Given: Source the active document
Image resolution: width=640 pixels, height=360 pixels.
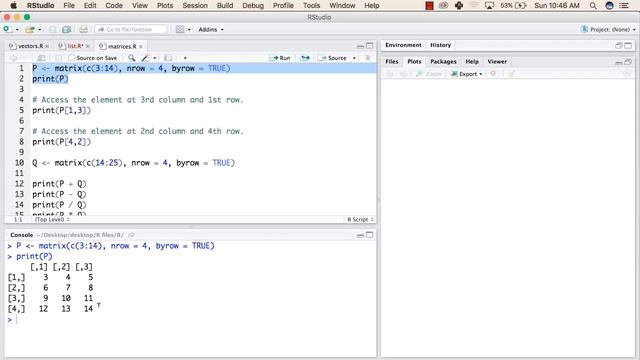Looking at the screenshot, I should click(x=332, y=58).
